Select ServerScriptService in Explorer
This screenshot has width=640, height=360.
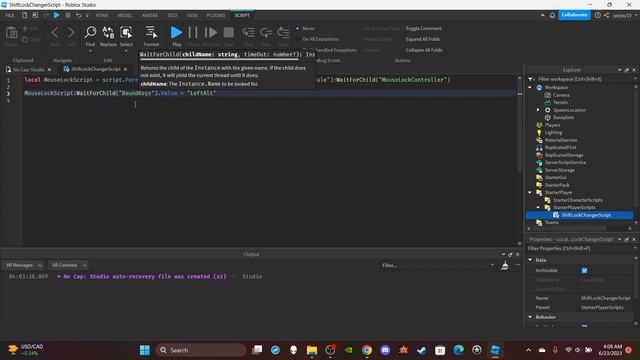click(565, 162)
